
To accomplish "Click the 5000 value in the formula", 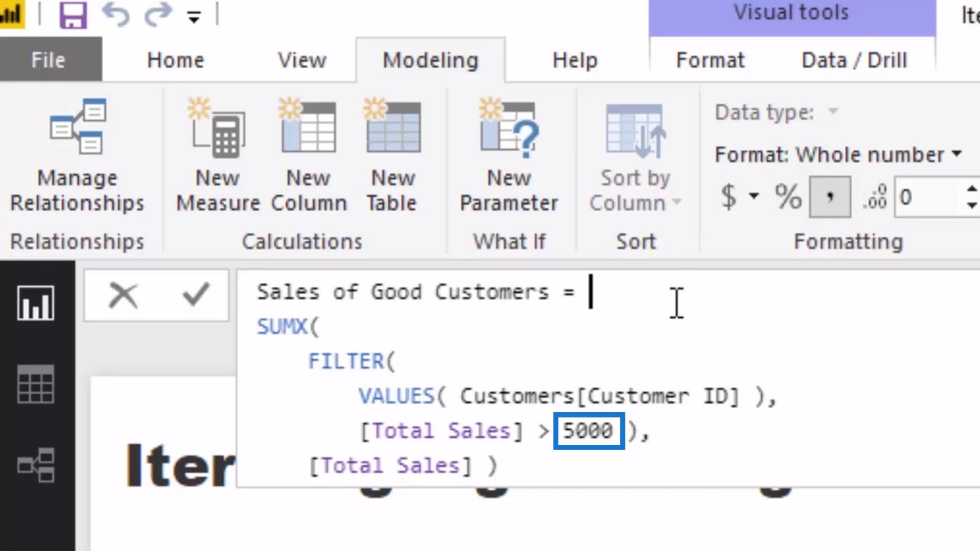I will pyautogui.click(x=588, y=431).
